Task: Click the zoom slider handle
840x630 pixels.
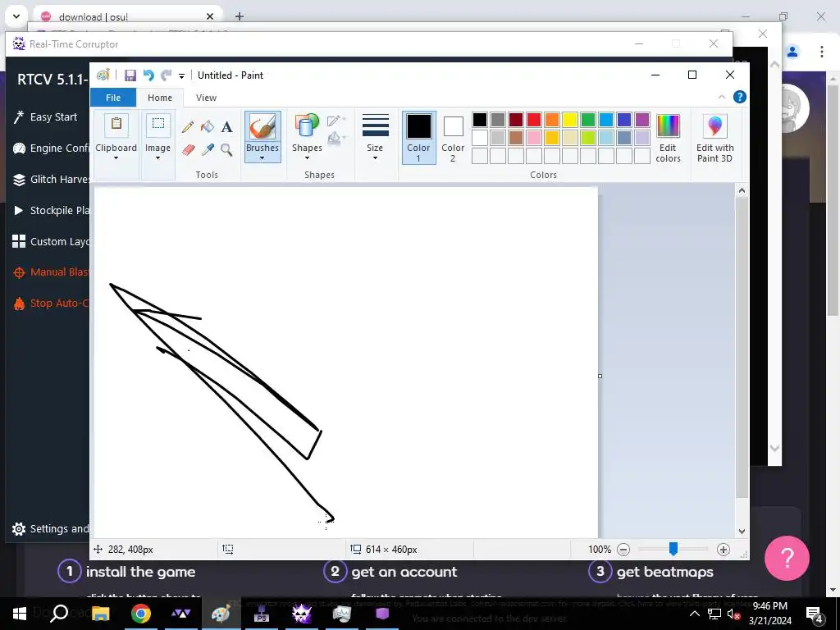Action: (673, 549)
